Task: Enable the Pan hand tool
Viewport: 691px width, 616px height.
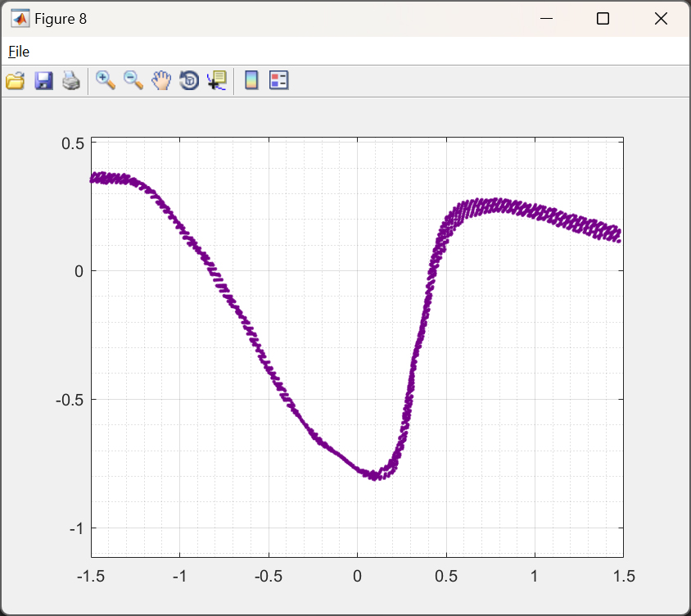Action: coord(161,80)
